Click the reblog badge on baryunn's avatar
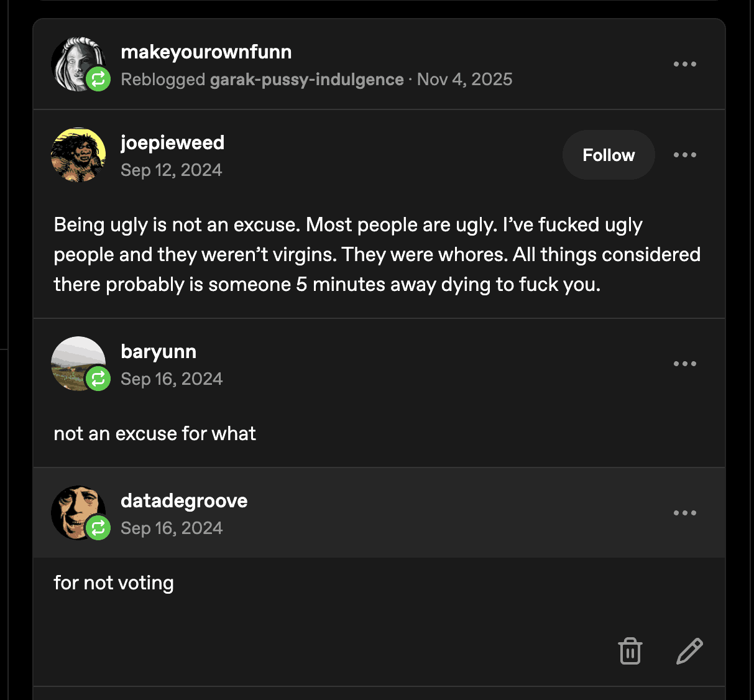754x700 pixels. pos(98,379)
